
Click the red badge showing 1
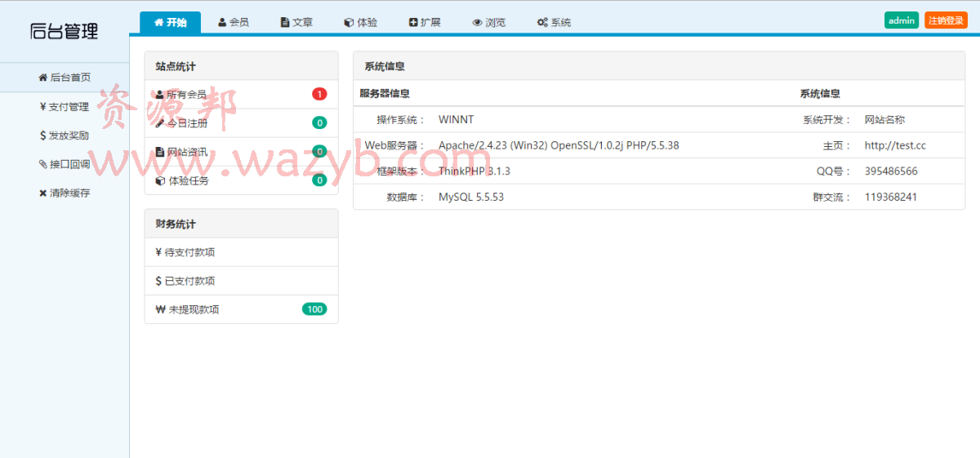(x=319, y=94)
